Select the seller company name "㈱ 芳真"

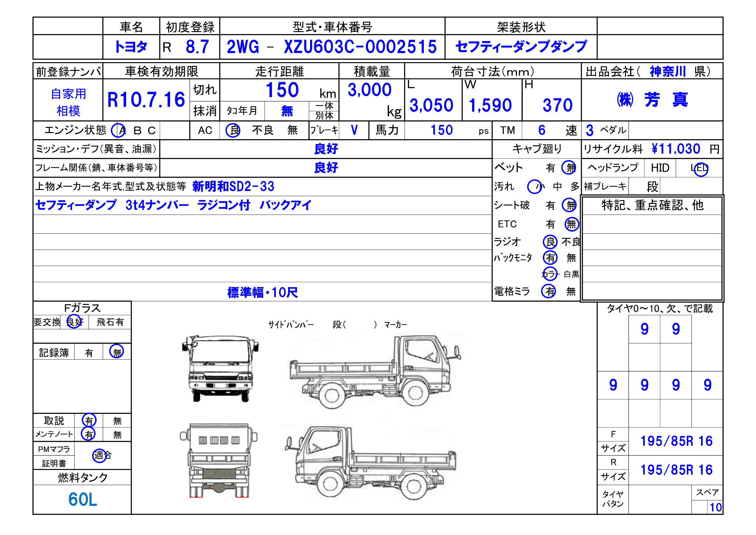(652, 100)
